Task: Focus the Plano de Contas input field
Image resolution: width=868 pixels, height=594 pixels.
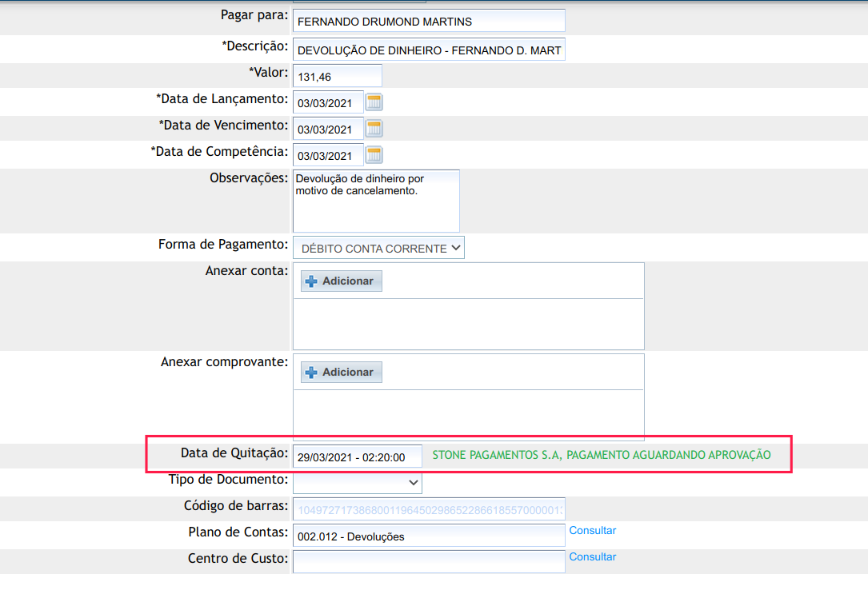Action: 429,536
